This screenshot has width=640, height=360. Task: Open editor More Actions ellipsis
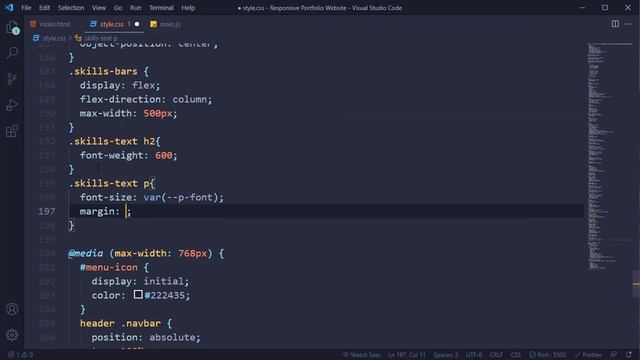tap(628, 24)
